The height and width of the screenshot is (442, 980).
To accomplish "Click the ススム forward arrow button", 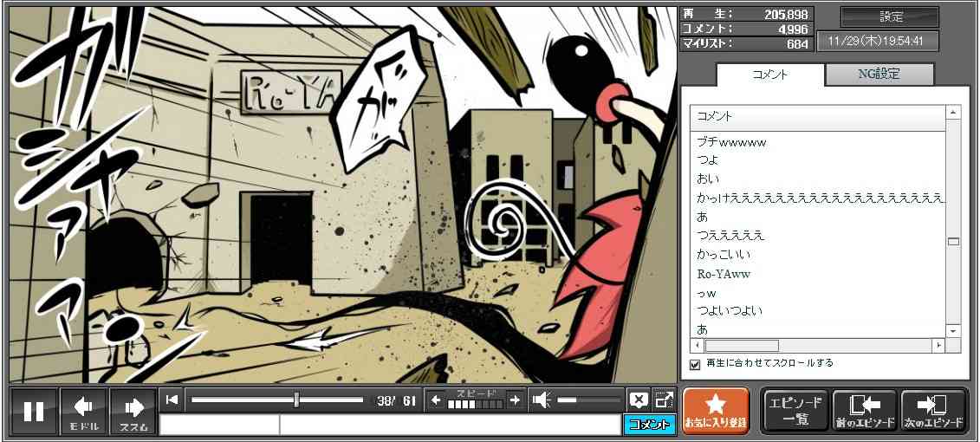I will click(133, 411).
